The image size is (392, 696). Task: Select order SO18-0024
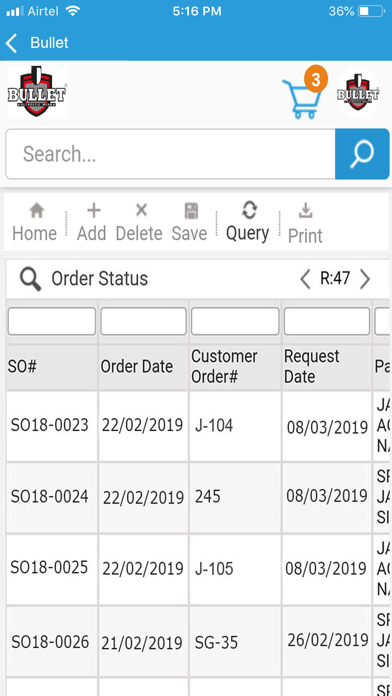pyautogui.click(x=50, y=496)
